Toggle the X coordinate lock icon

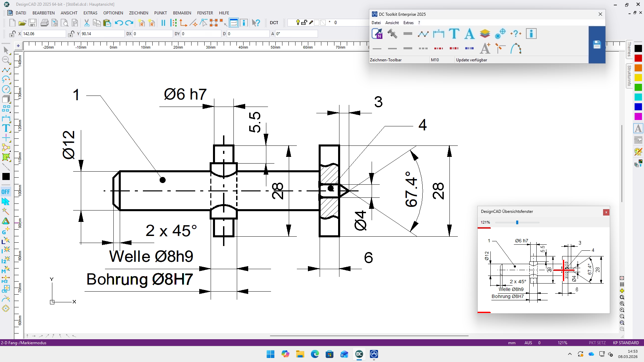coord(12,34)
